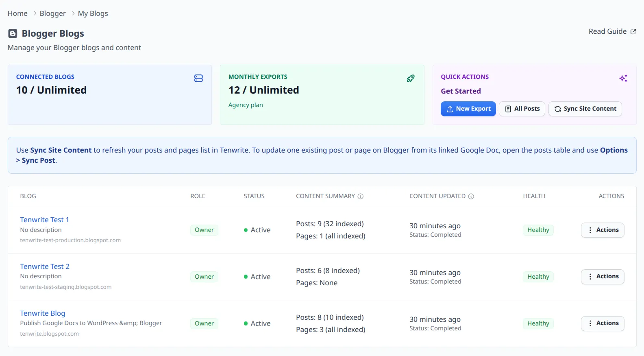644x356 pixels.
Task: Click the CONTENT SUMMARY column header
Action: click(325, 196)
